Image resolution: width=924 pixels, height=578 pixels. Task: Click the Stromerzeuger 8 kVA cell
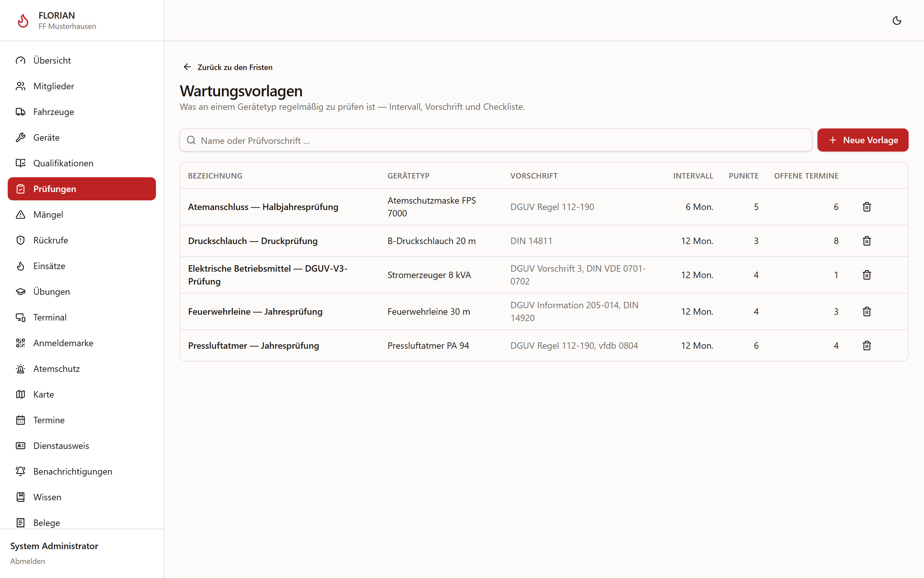click(x=429, y=275)
